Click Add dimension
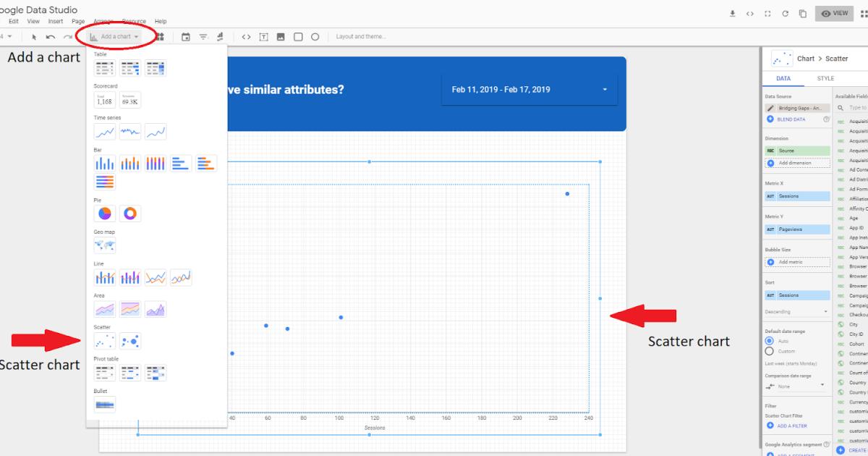The width and height of the screenshot is (868, 456). [x=797, y=163]
